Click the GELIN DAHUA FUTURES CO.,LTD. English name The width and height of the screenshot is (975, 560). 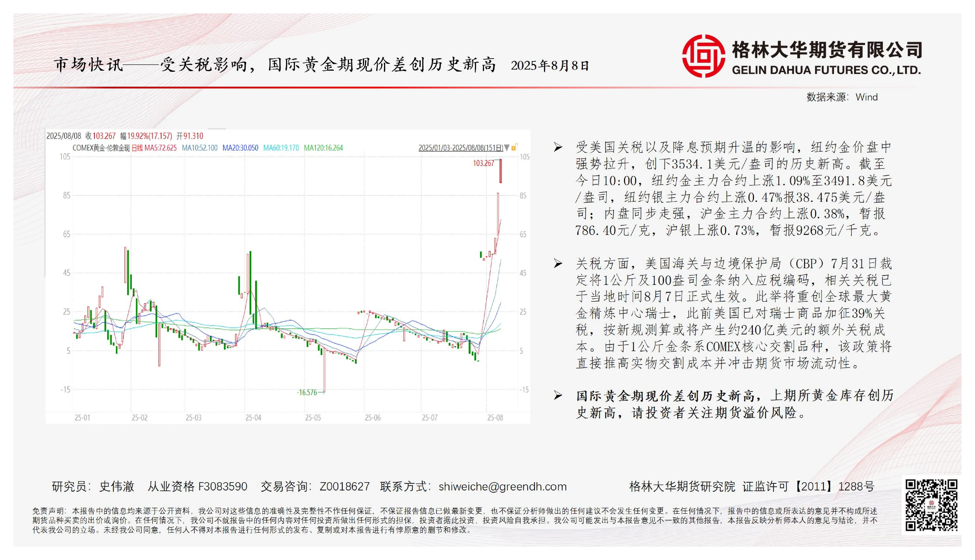(x=826, y=70)
